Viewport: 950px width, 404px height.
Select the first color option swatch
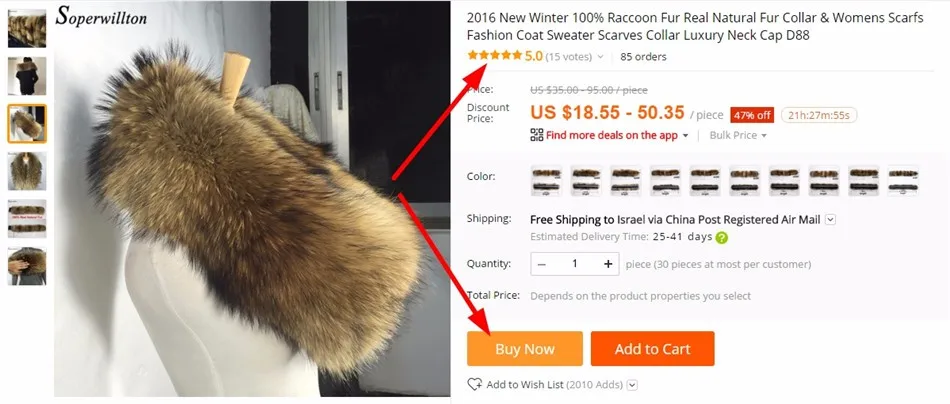546,180
